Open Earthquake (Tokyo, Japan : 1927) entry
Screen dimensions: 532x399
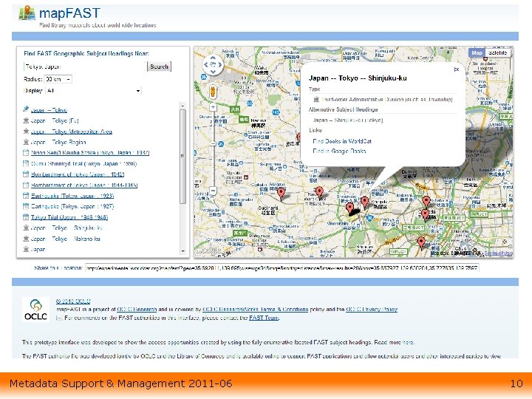tap(72, 206)
